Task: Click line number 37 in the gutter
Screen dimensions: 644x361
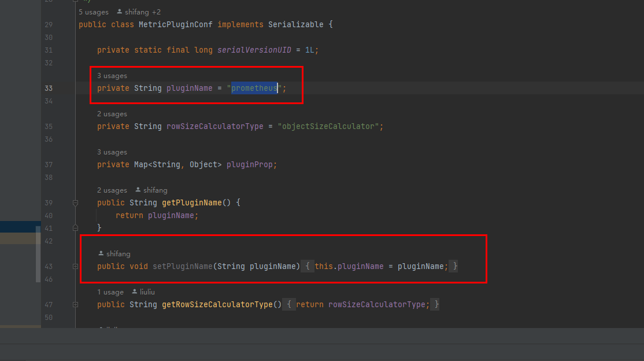Action: (x=49, y=165)
